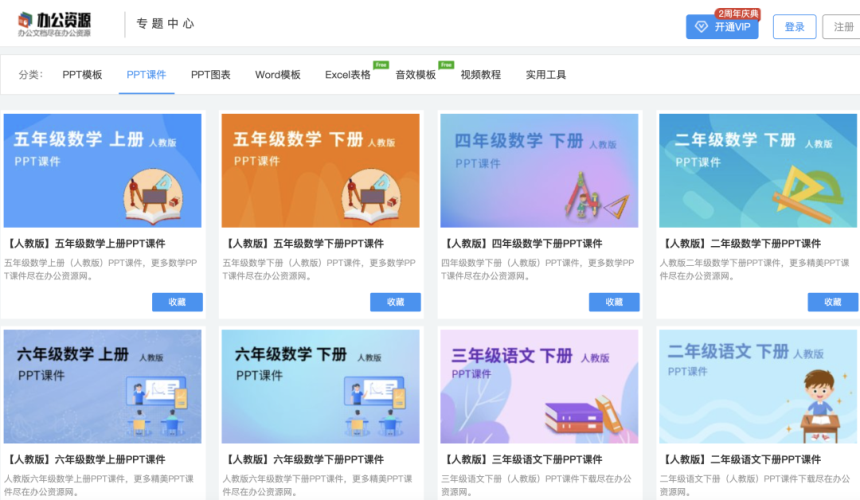
Task: Open the orange 五年级数学 下册 thumbnail
Action: pos(320,170)
